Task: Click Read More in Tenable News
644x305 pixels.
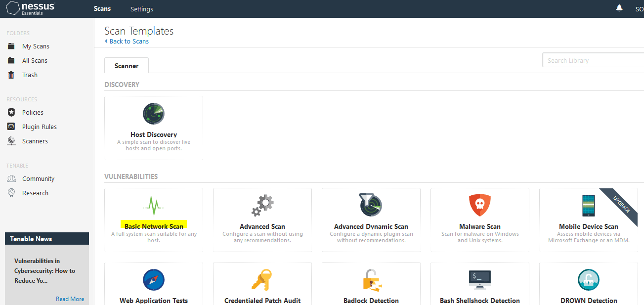Action: (x=70, y=299)
